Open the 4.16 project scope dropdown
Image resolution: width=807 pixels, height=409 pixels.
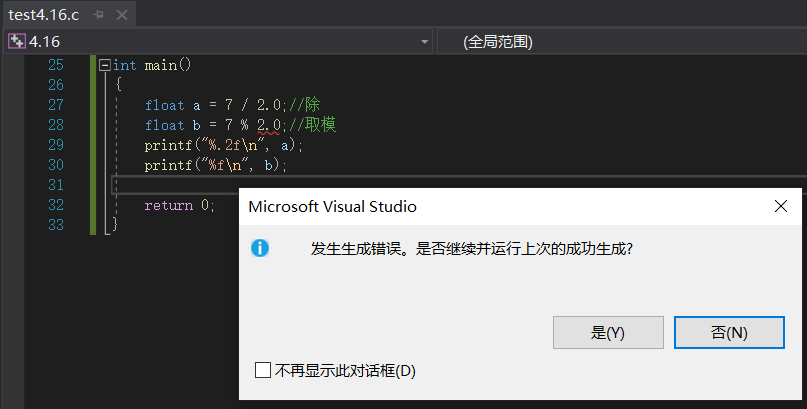pos(425,42)
